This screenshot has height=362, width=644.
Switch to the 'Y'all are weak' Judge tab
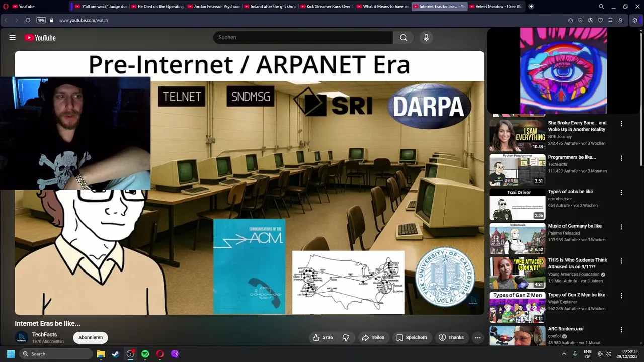tap(100, 7)
